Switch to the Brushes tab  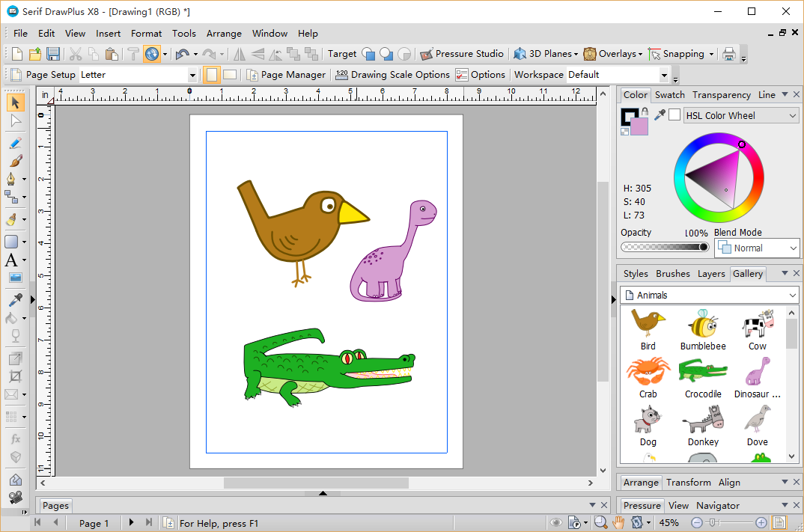coord(672,273)
